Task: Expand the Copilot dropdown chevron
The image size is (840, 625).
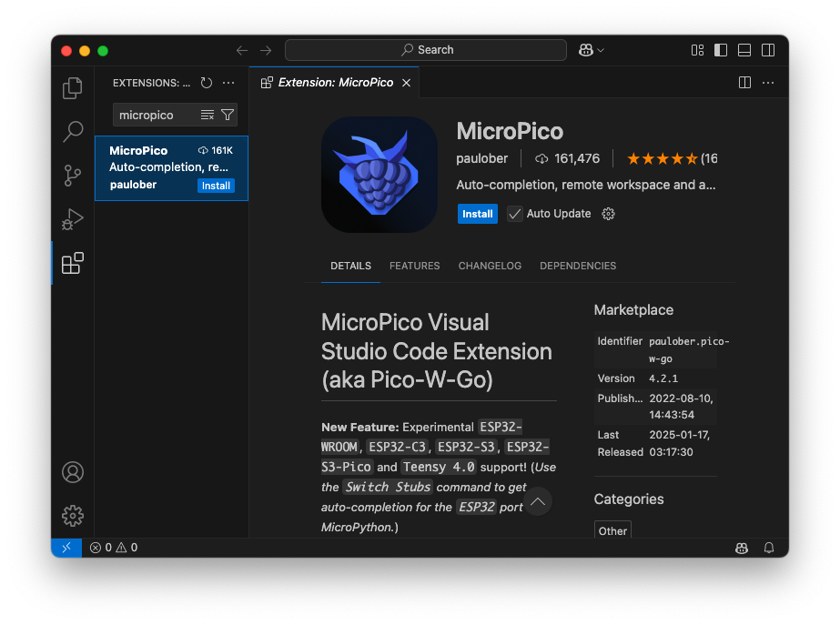Action: [x=601, y=50]
